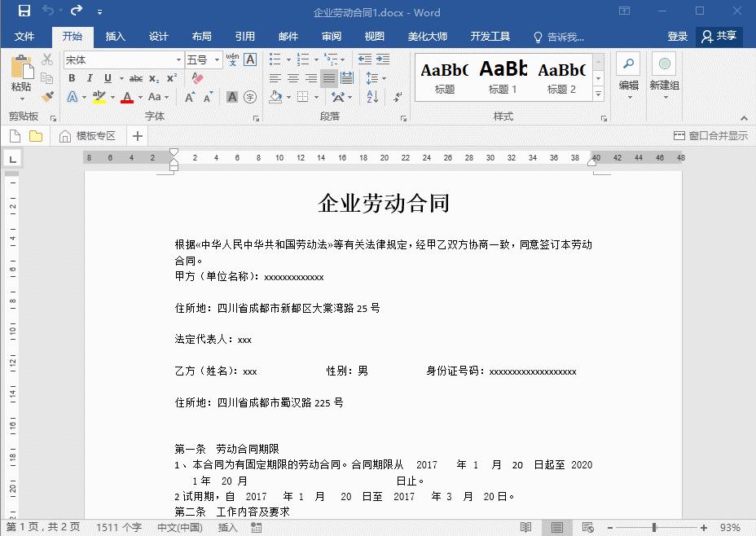Toggle bold formatting

73,77
